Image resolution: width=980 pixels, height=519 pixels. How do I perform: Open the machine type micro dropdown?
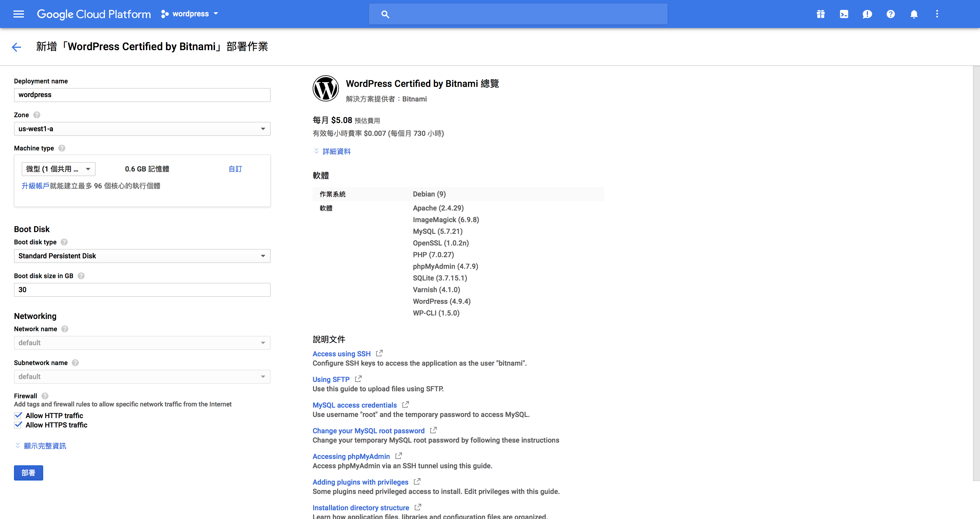pos(58,169)
